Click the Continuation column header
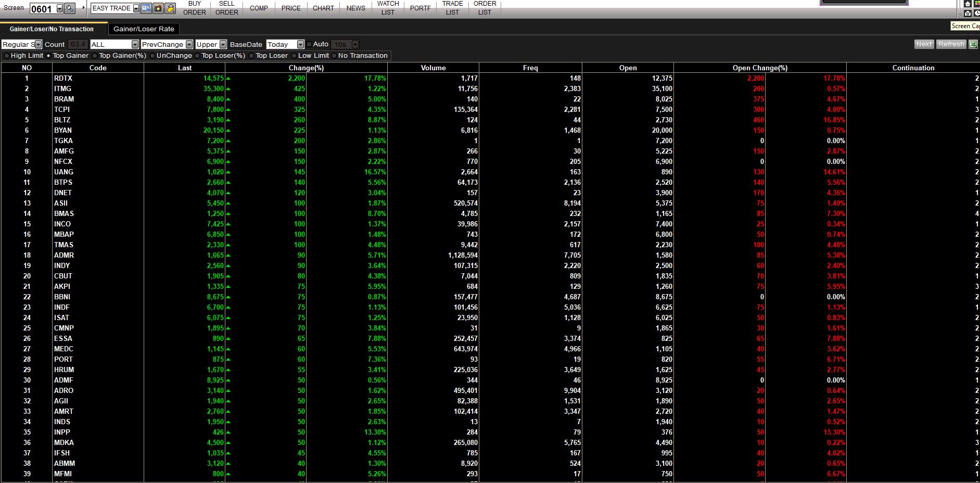The image size is (980, 483). pos(913,68)
